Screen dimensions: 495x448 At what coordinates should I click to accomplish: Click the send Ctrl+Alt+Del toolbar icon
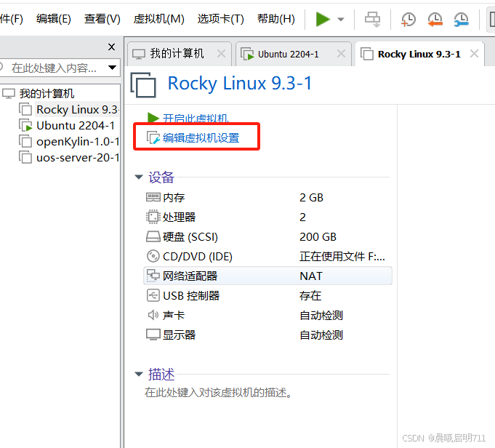[x=372, y=20]
